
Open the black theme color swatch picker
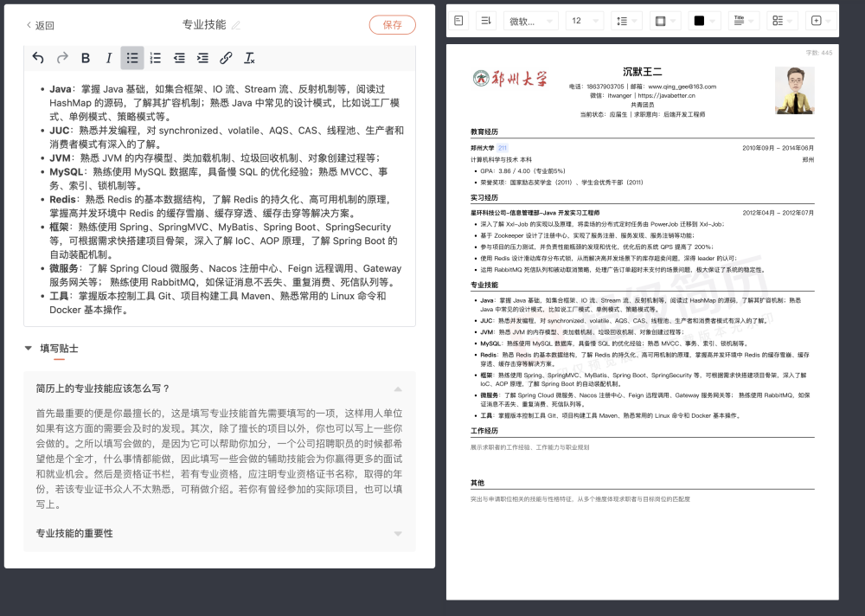[x=704, y=20]
